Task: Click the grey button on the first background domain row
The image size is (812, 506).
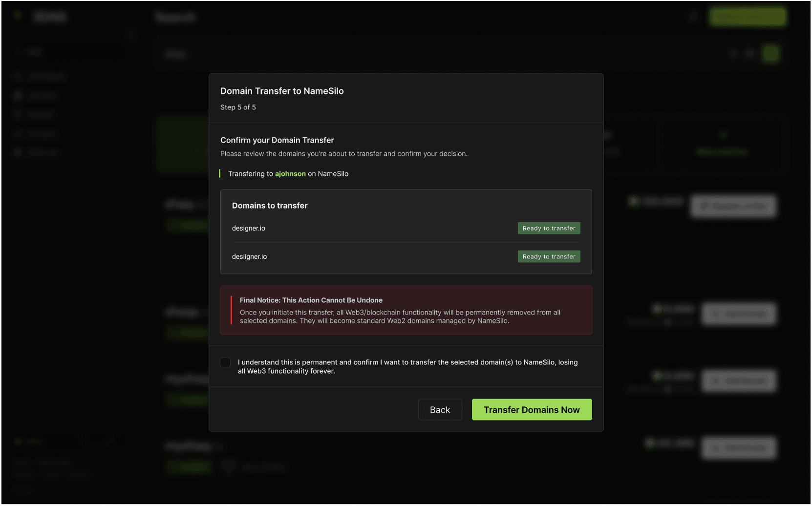Action: [733, 206]
